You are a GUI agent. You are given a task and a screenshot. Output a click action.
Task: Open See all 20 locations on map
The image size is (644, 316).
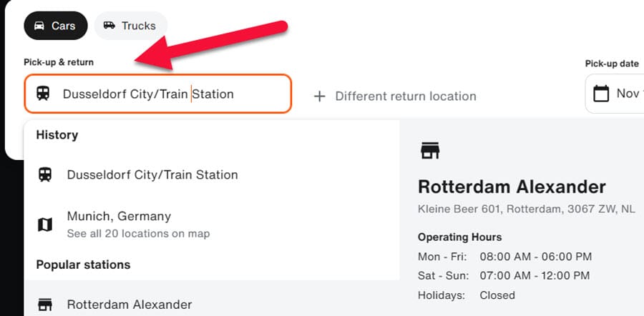coord(138,234)
